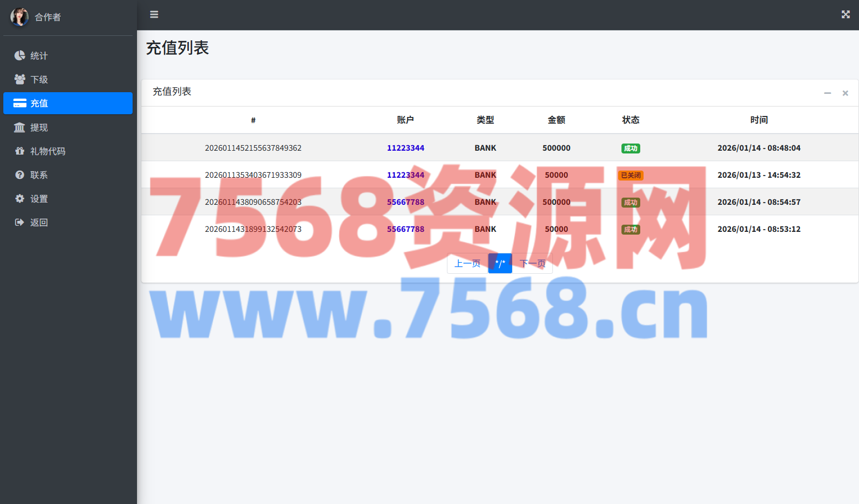859x504 pixels.
Task: Click the 联系 question mark icon
Action: click(20, 175)
